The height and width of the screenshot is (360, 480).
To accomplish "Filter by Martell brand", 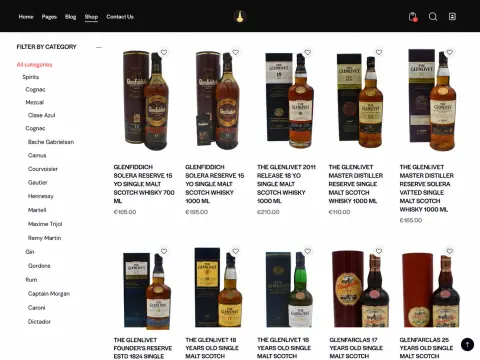I will [37, 210].
